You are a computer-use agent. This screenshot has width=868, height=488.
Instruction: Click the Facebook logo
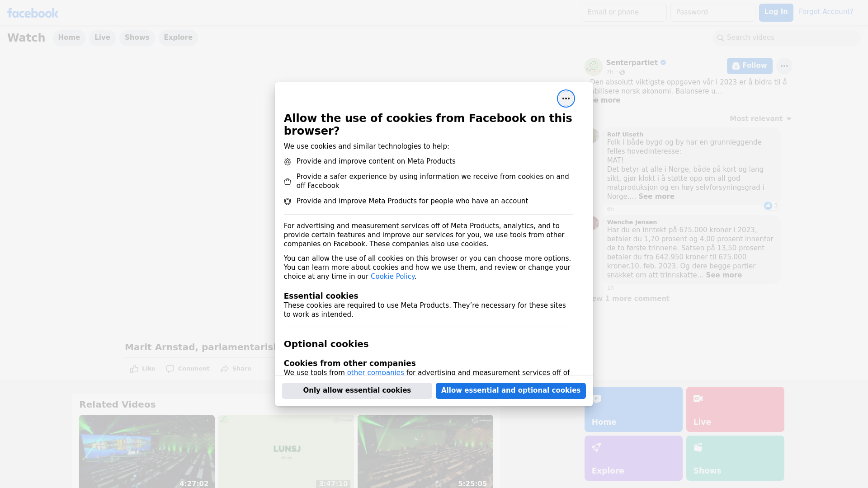[33, 13]
